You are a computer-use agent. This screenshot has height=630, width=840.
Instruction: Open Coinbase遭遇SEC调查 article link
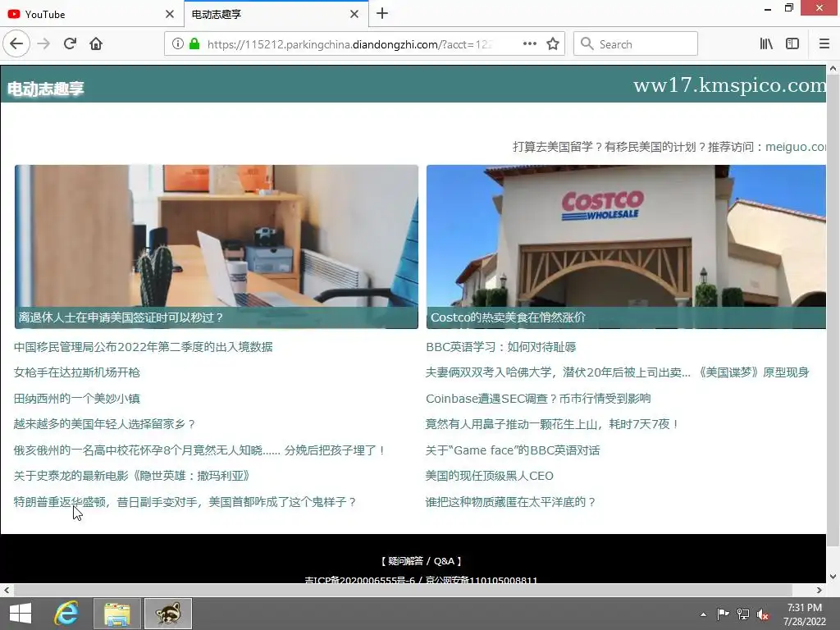(538, 399)
